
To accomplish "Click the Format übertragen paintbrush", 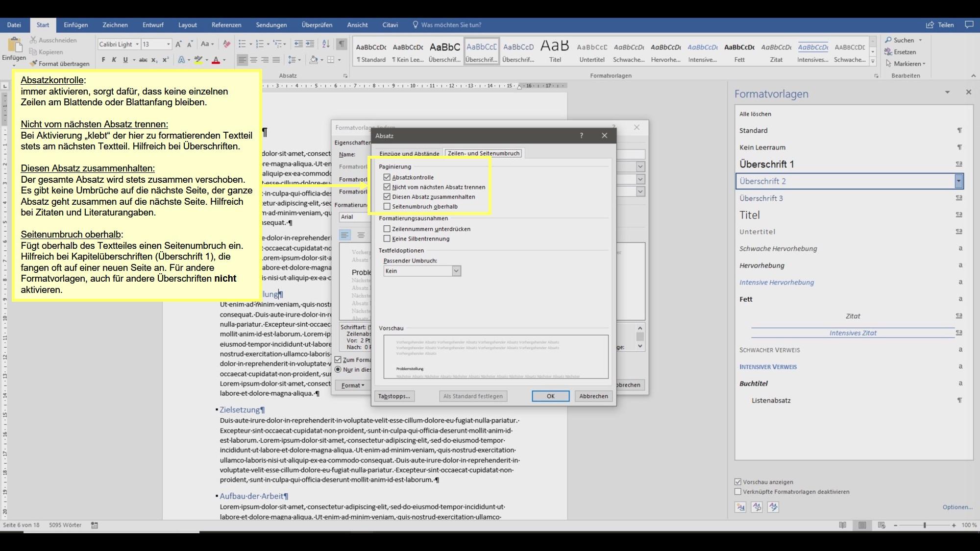I will [60, 64].
